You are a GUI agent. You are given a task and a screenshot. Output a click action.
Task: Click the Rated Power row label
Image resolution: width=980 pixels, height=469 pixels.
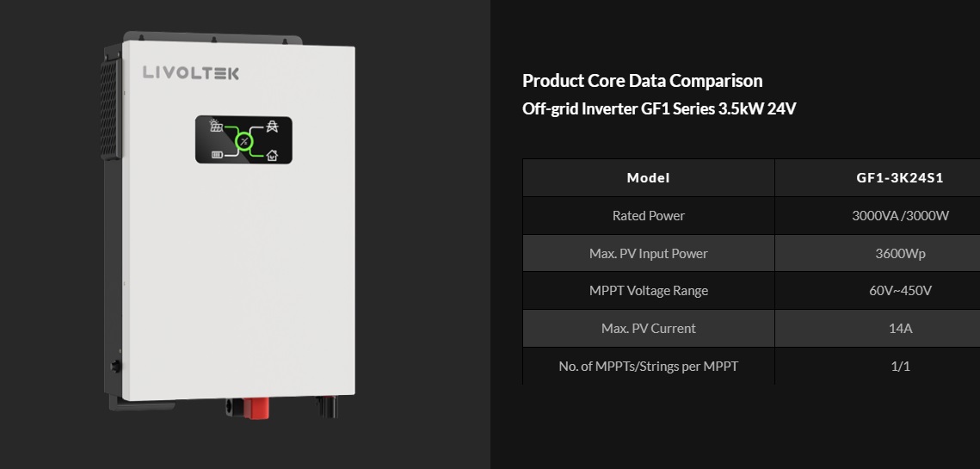click(x=649, y=216)
